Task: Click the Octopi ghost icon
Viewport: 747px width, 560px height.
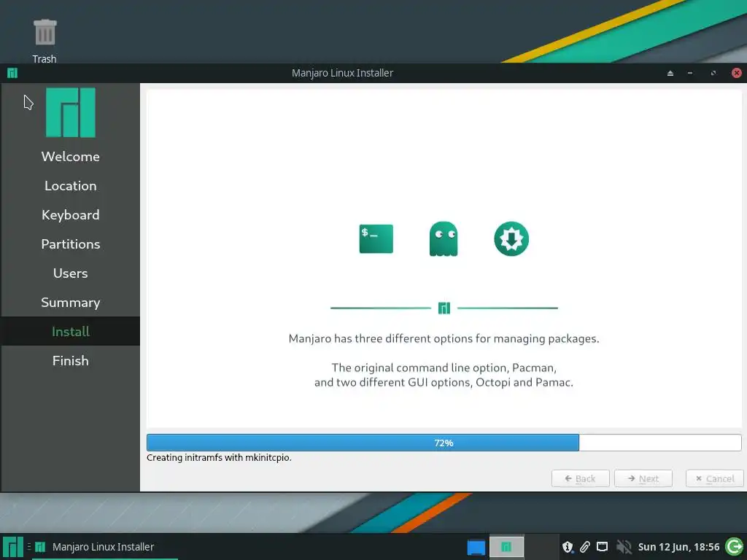Action: click(x=444, y=239)
